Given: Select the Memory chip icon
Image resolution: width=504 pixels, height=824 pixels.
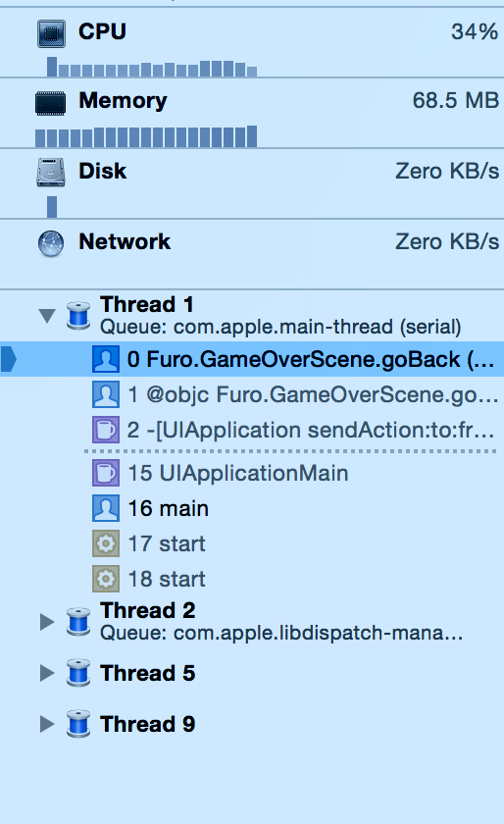Looking at the screenshot, I should (50, 102).
